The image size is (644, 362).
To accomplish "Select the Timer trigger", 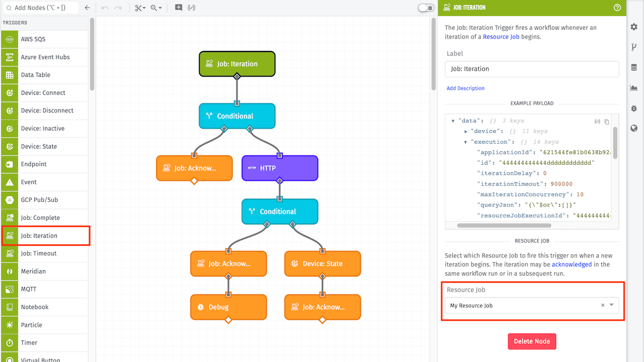I will (x=44, y=343).
